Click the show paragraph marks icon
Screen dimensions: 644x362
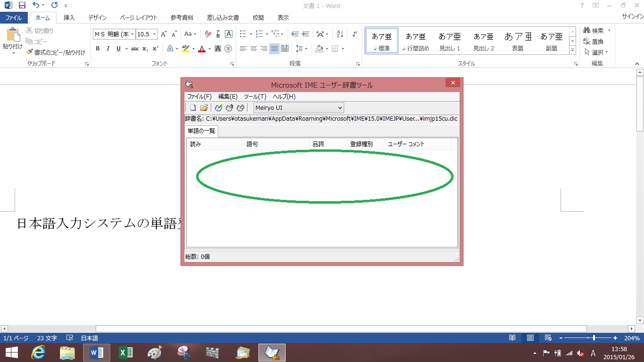click(355, 34)
